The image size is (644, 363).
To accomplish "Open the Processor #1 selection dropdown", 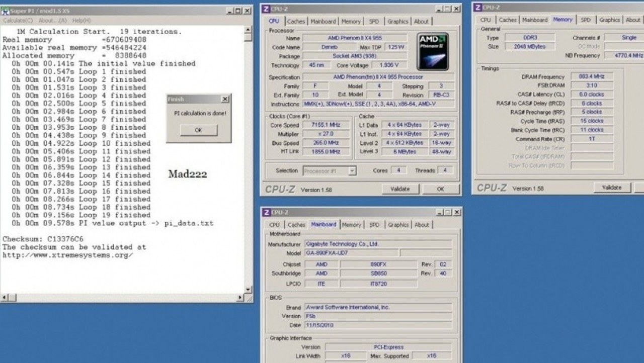I will [352, 171].
